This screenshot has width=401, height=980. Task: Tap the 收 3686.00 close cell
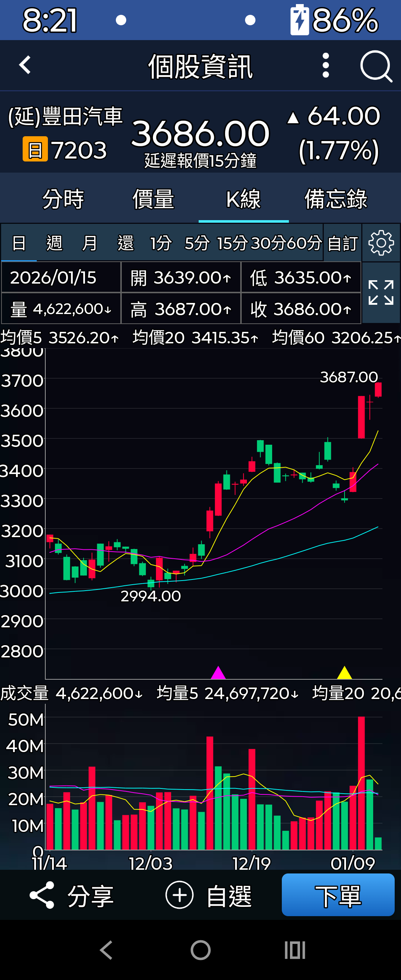click(301, 308)
